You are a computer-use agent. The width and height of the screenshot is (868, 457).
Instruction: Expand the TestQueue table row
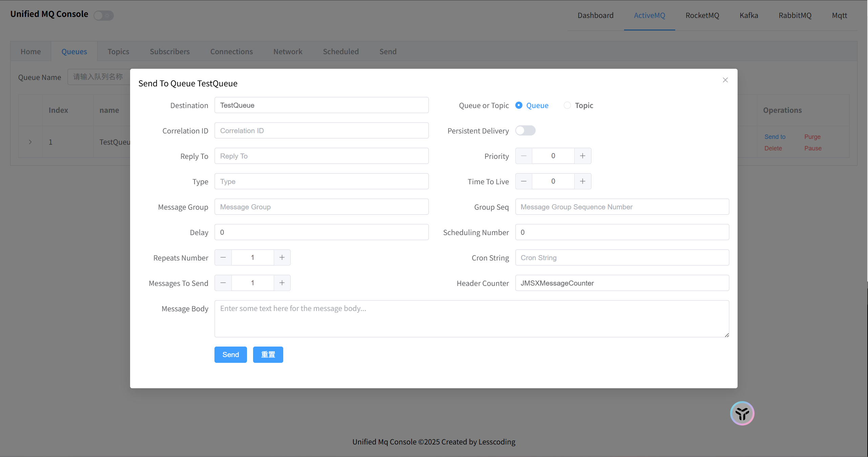point(30,142)
